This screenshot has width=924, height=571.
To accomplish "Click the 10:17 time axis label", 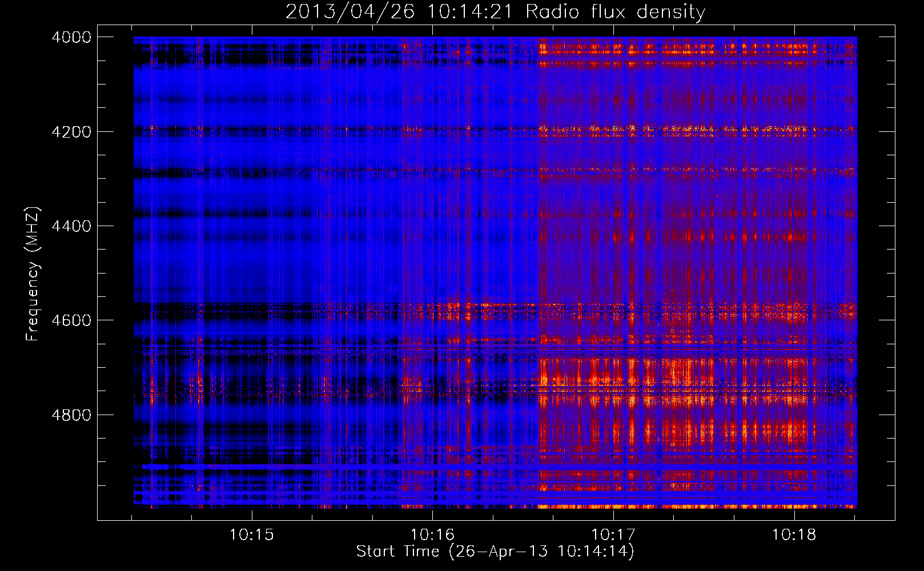I will point(613,535).
